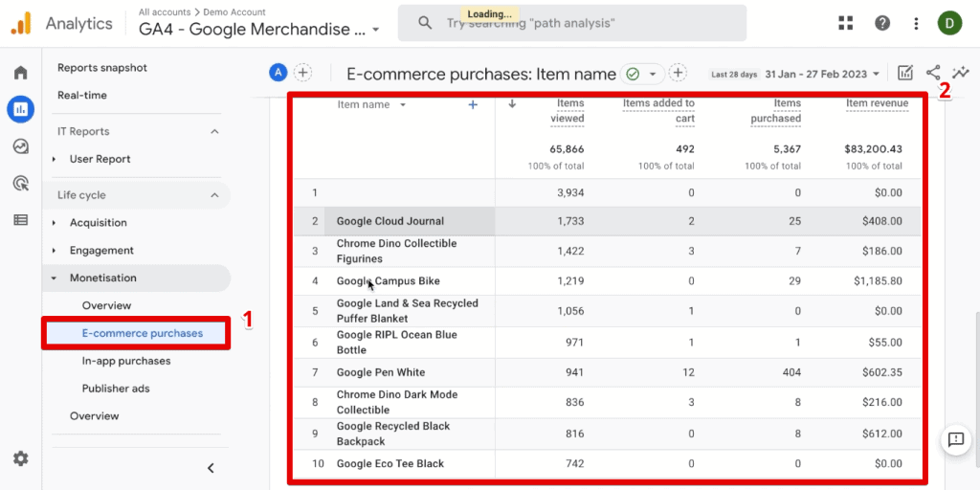Click the search input field
980x490 pixels.
572,23
